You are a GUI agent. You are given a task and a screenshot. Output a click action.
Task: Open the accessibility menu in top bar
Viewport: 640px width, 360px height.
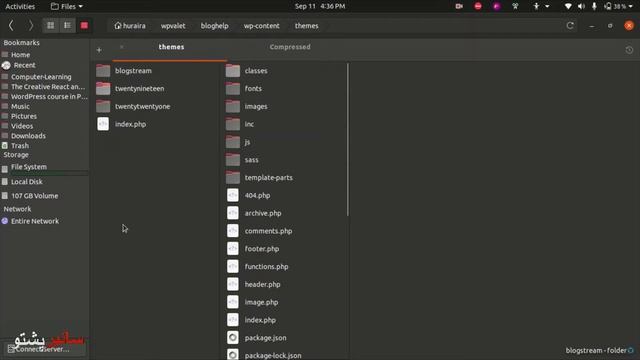coord(540,6)
